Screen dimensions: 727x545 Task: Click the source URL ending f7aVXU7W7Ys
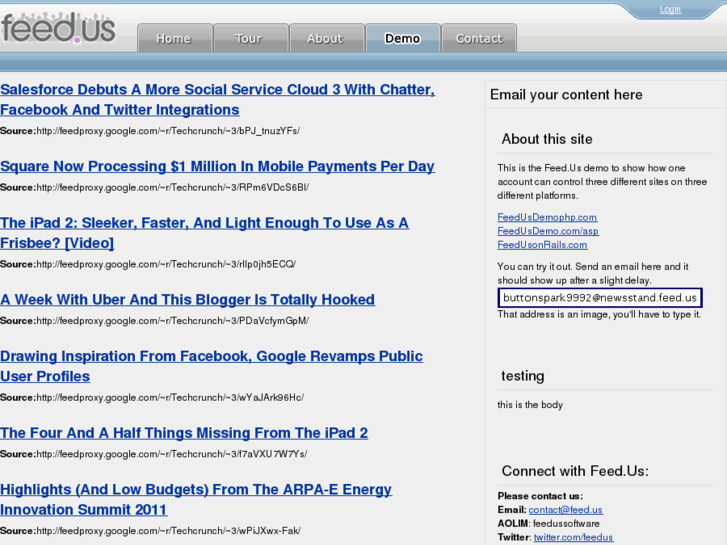[172, 454]
